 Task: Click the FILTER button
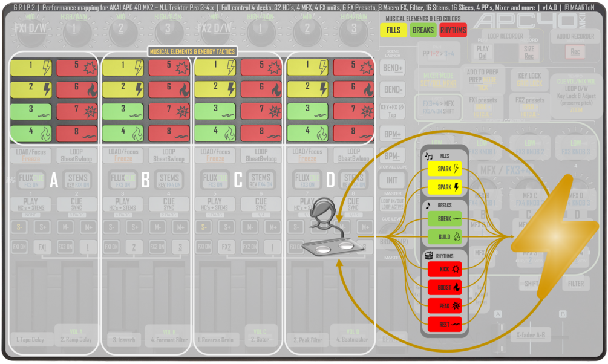click(x=576, y=284)
